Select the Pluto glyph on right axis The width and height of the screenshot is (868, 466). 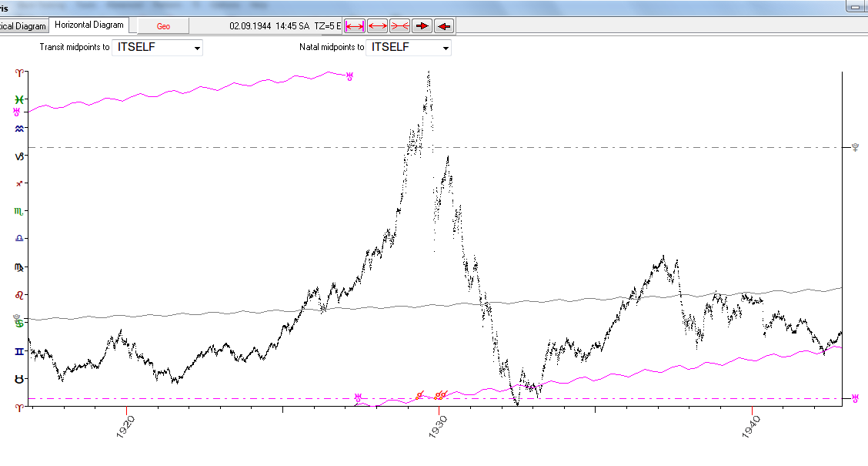coord(855,147)
